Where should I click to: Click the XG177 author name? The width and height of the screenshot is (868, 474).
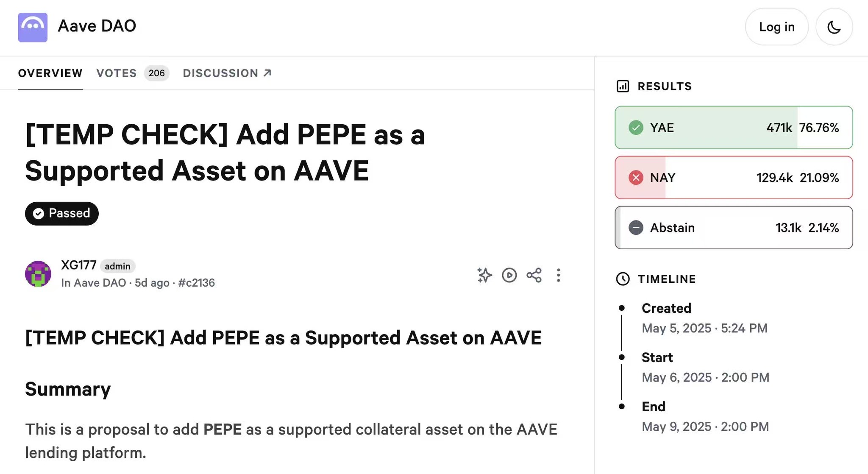(79, 265)
